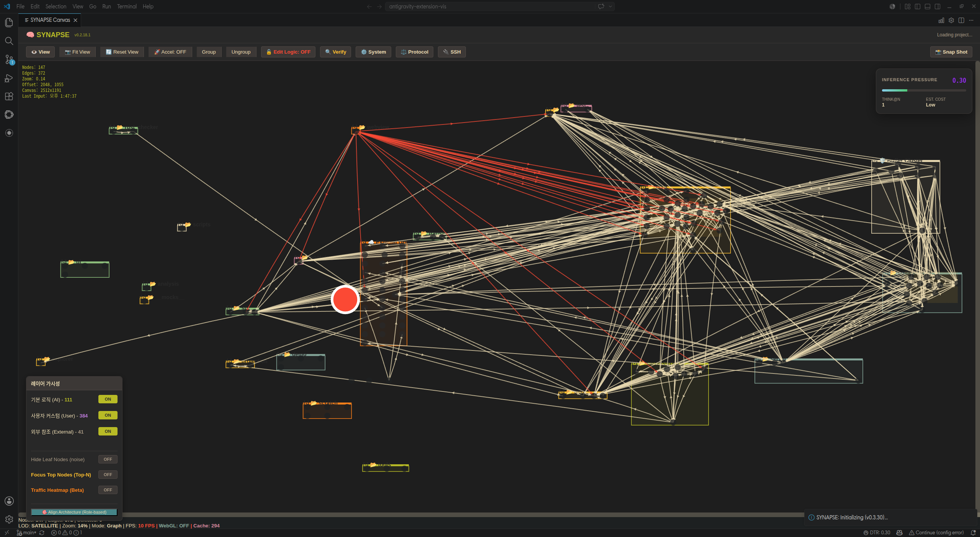Open the hexagon-shaped activity bar extension icon
The image size is (980, 537).
9,115
